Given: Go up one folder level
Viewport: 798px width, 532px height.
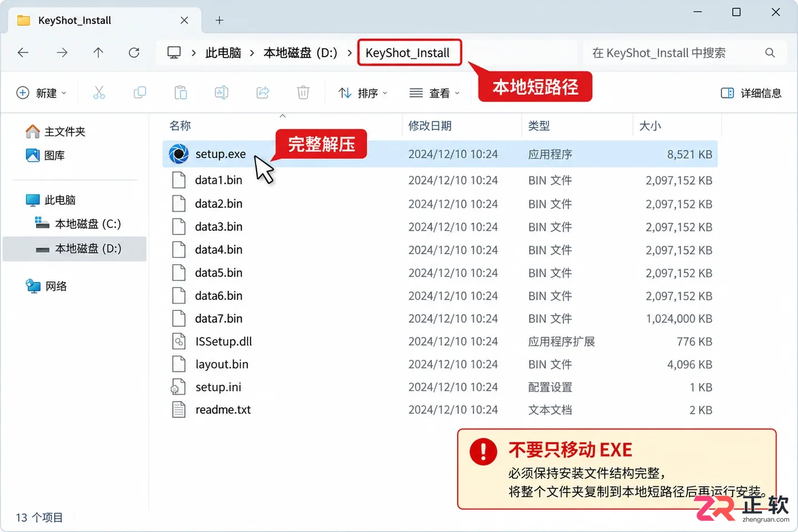Looking at the screenshot, I should (98, 53).
